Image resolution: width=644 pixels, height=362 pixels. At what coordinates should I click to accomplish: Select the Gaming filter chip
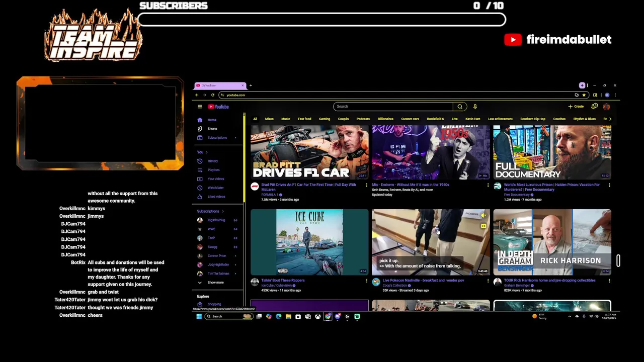(x=325, y=119)
